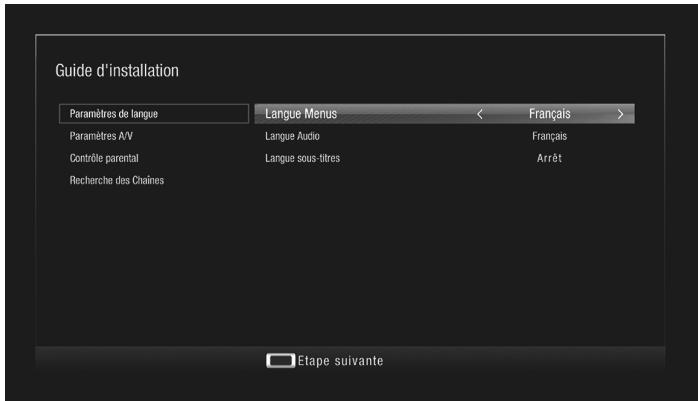Screen dimensions: 698x401
Task: Select the Langue Audio option label
Action: pos(292,136)
